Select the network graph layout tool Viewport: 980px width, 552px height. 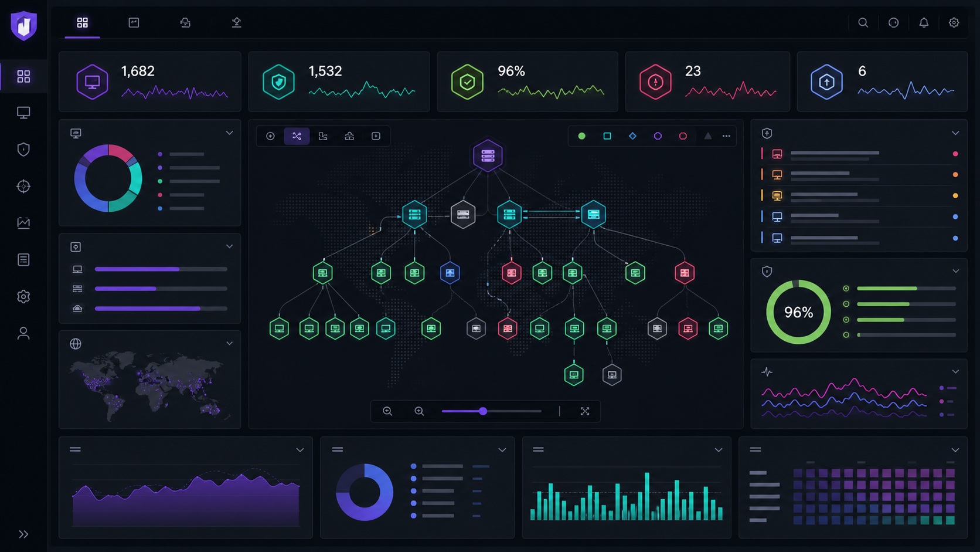[297, 136]
